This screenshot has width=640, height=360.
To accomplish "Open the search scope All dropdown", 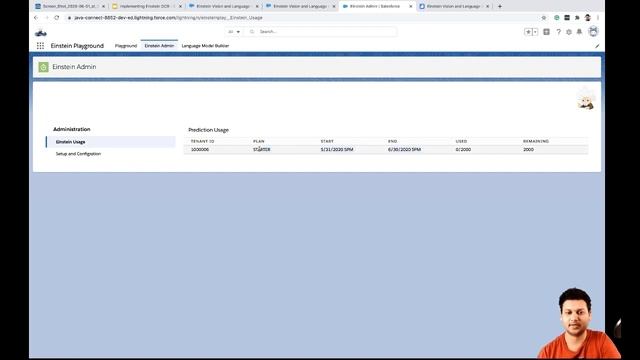I will pos(234,31).
